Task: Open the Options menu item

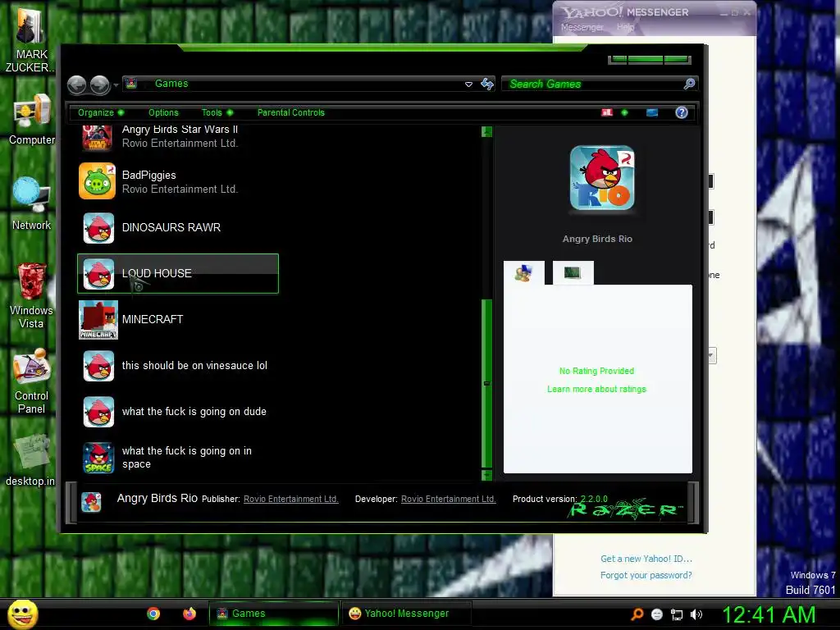Action: click(x=163, y=112)
